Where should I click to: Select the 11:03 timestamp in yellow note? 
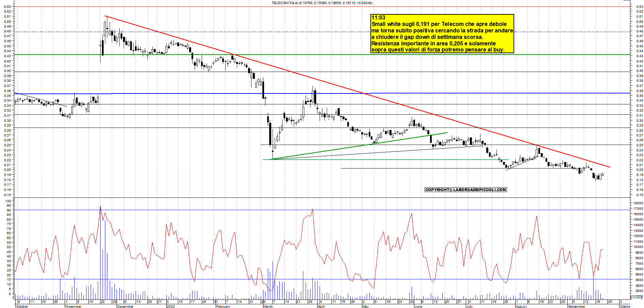378,18
